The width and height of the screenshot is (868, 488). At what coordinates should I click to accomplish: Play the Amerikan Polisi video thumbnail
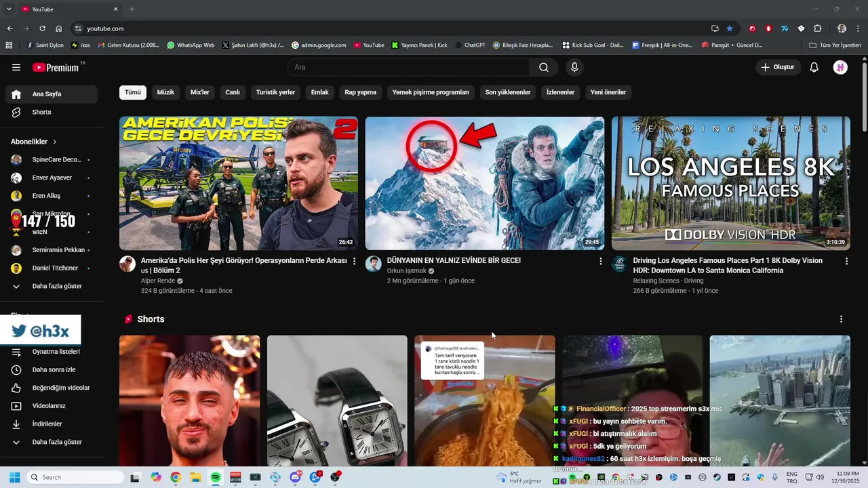[239, 183]
